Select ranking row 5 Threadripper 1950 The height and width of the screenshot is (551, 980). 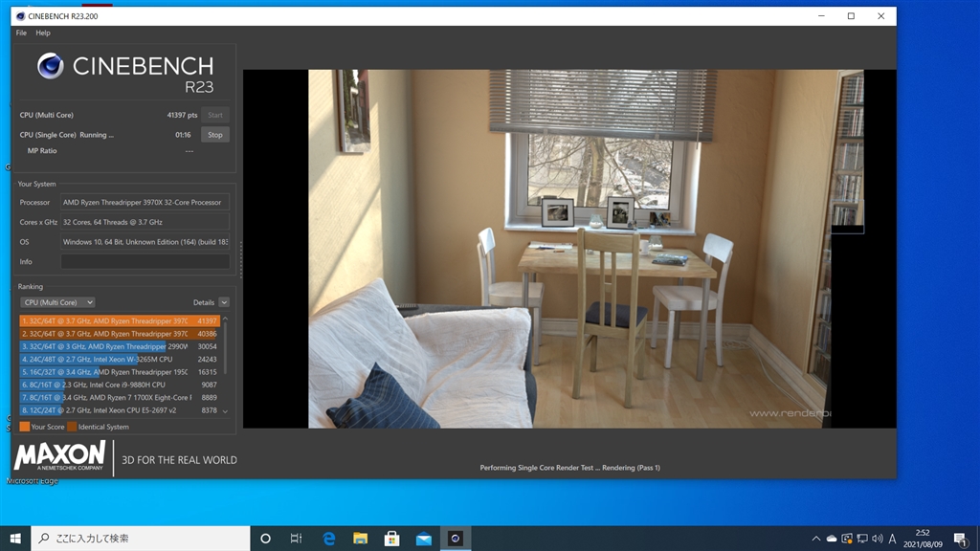click(120, 372)
